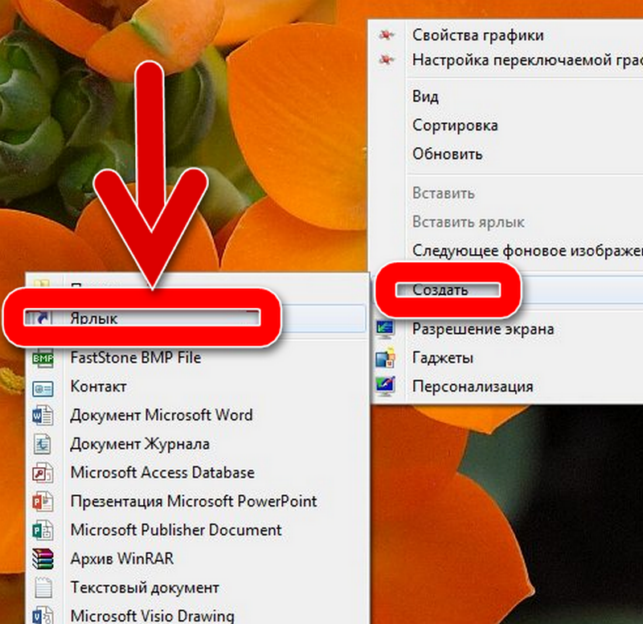The image size is (643, 624).
Task: Click the monitor icon beside Разрешение экрана
Action: [385, 329]
